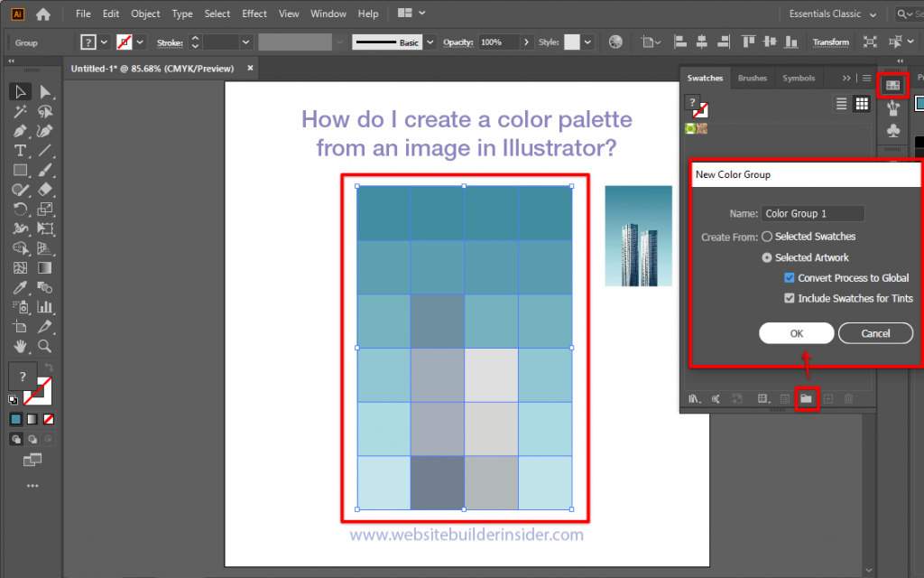Open the Swatches panel icon in dock

[892, 85]
